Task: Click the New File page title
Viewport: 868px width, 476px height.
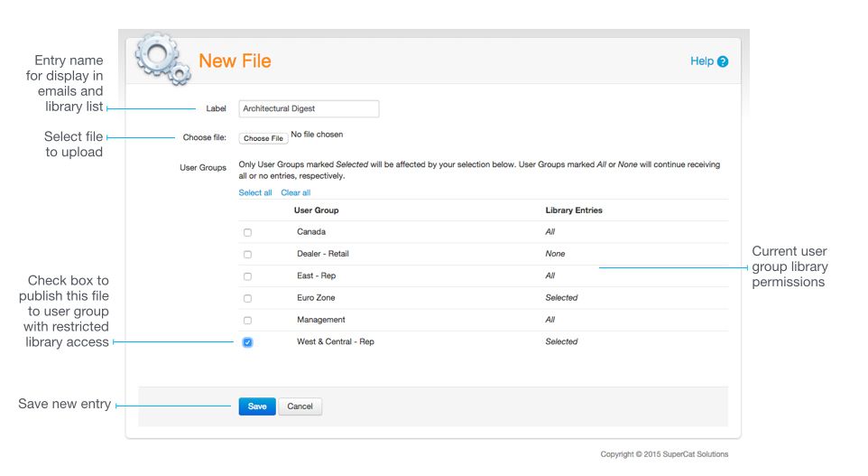Action: pos(235,61)
